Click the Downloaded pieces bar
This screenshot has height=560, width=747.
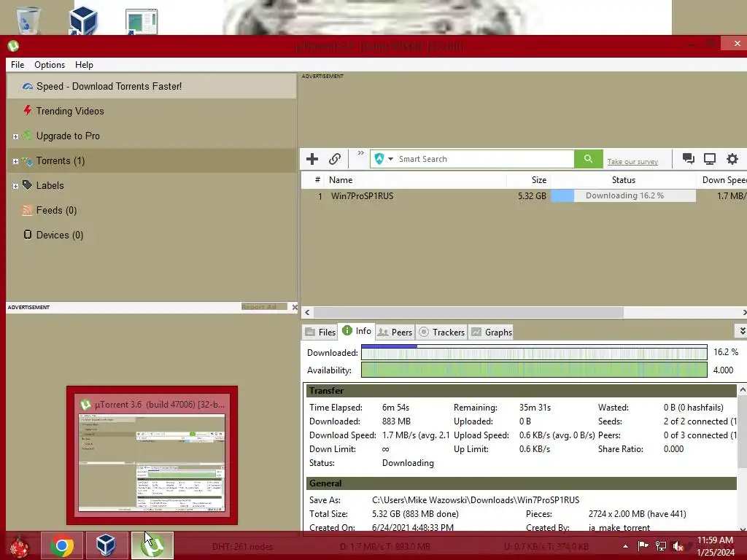click(534, 352)
